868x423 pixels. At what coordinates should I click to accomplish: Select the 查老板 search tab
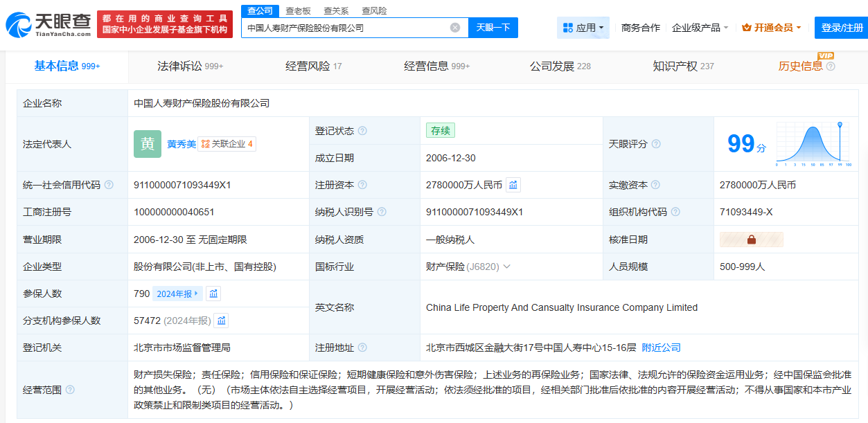point(299,10)
